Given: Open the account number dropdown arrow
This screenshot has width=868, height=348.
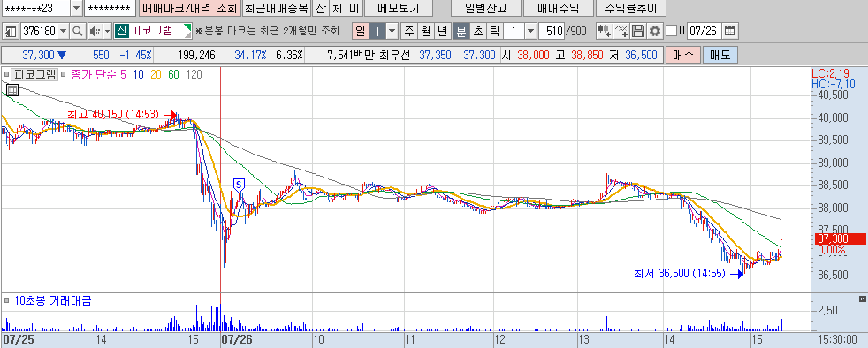Looking at the screenshot, I should coord(76,8).
